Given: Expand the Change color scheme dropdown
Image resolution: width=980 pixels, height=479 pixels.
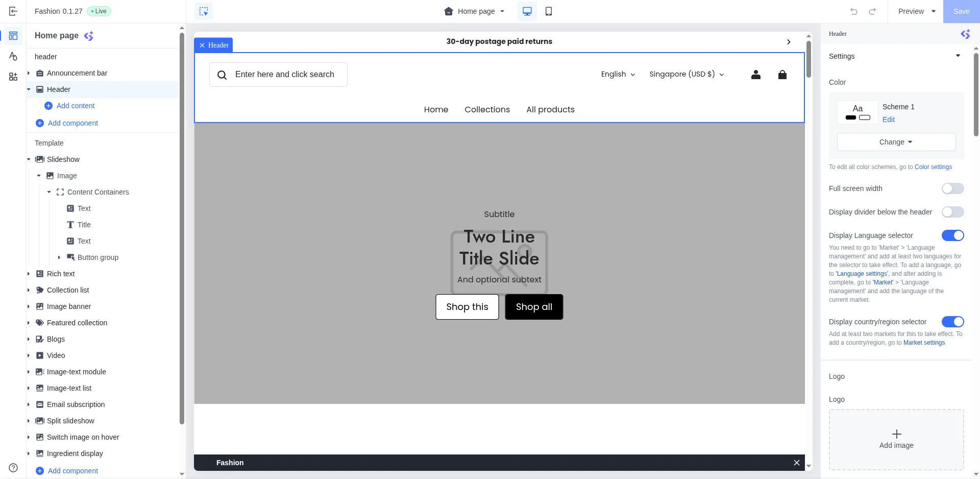Looking at the screenshot, I should [x=896, y=142].
